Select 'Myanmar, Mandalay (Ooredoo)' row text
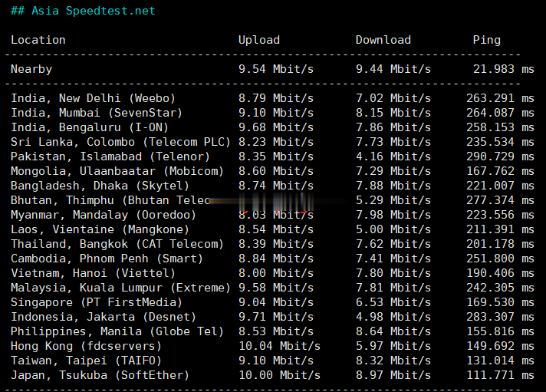546x392 pixels. tap(104, 216)
